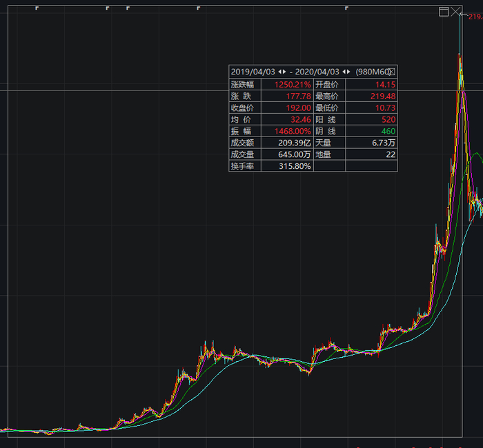
Task: Move the 2020/04/03 end date backward
Action: (344, 72)
